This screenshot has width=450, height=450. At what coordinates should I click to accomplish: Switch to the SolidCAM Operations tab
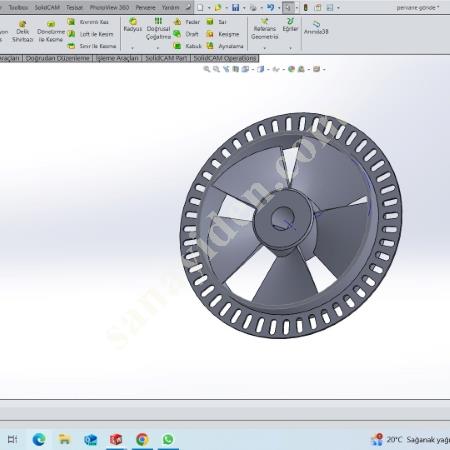[x=225, y=58]
